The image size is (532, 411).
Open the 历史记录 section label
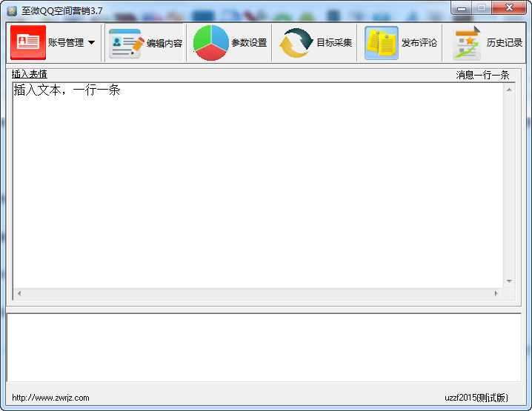[505, 43]
